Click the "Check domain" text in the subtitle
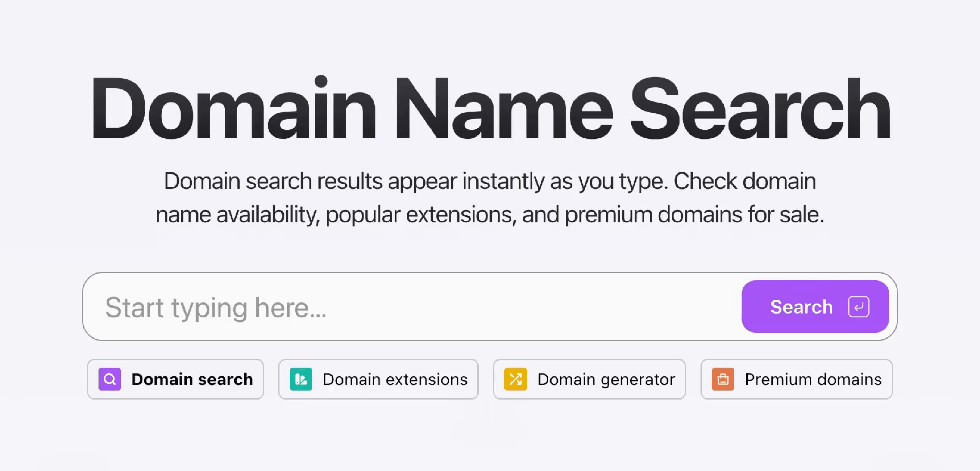Image resolution: width=980 pixels, height=471 pixels. coord(744,181)
